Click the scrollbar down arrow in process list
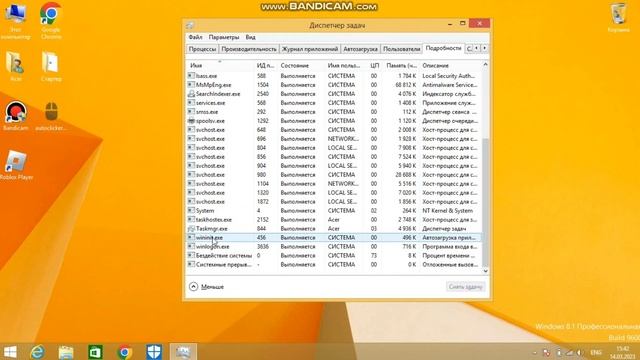 [485, 271]
